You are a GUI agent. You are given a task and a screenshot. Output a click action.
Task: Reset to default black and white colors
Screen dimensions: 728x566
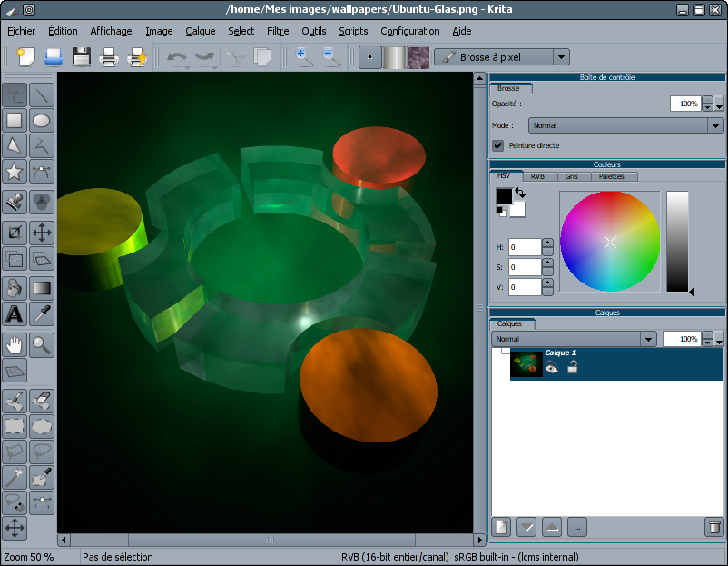[x=501, y=212]
